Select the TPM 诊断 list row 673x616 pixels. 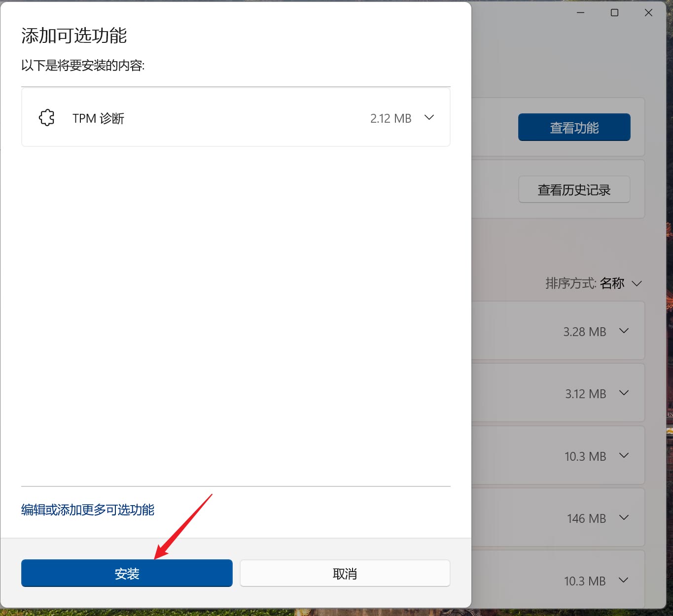[236, 117]
